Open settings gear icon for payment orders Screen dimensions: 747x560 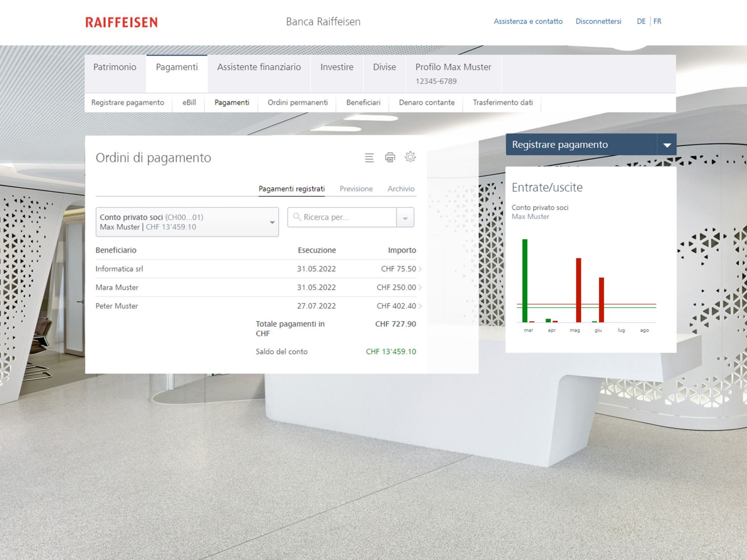click(x=410, y=157)
